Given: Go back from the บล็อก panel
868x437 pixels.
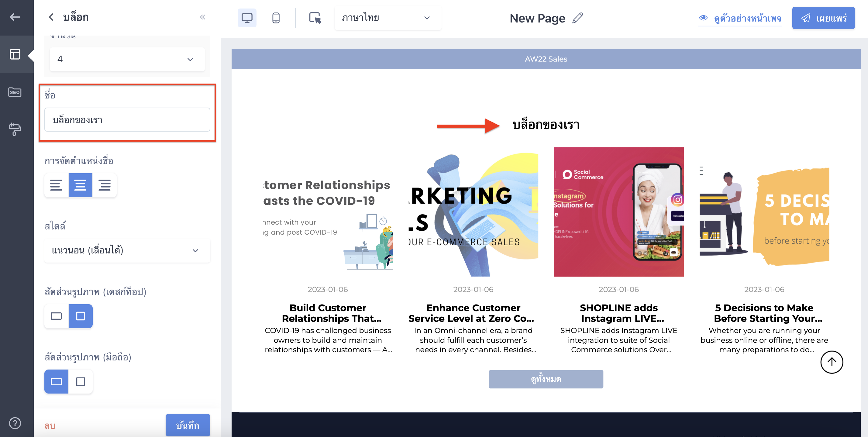Looking at the screenshot, I should [x=51, y=17].
